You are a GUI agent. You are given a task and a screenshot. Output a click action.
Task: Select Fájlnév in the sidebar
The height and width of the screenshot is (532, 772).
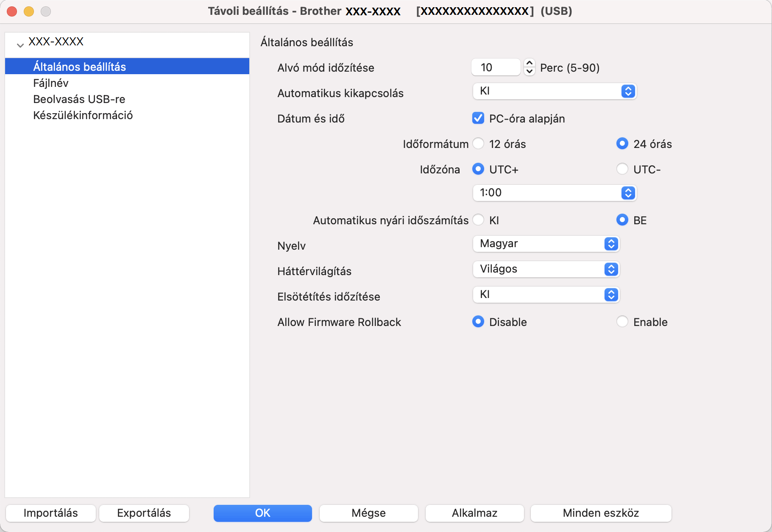click(x=51, y=83)
